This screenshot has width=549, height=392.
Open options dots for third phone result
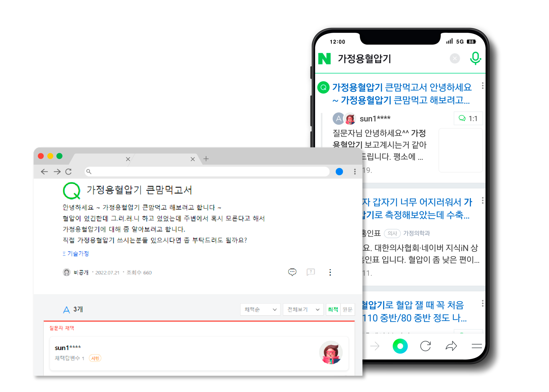[483, 303]
